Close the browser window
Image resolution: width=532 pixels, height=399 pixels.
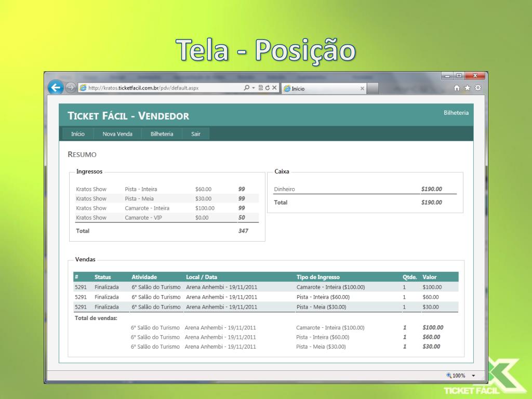pyautogui.click(x=475, y=76)
